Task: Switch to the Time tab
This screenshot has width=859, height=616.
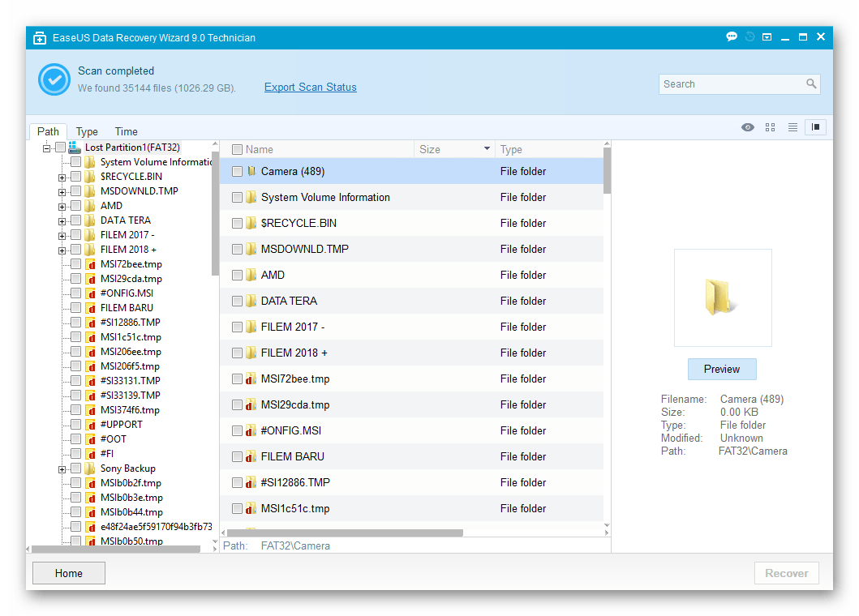Action: pos(126,130)
